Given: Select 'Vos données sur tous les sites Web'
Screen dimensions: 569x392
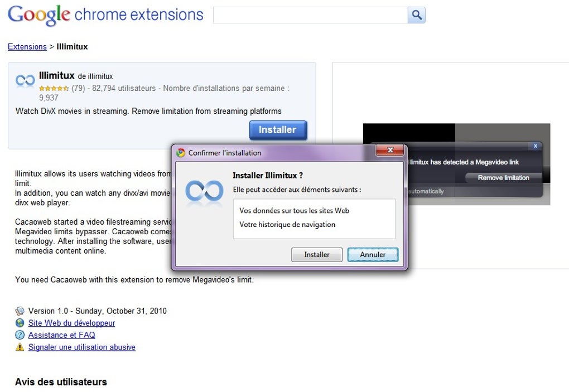Looking at the screenshot, I should [294, 211].
